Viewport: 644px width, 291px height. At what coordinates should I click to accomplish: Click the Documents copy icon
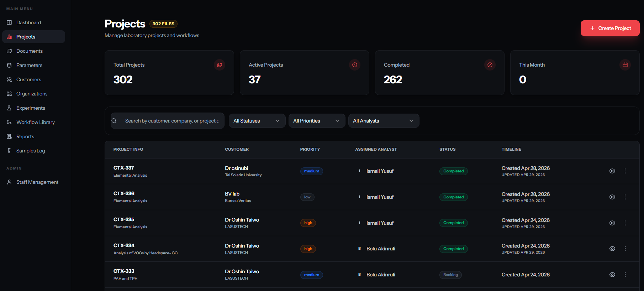(9, 51)
